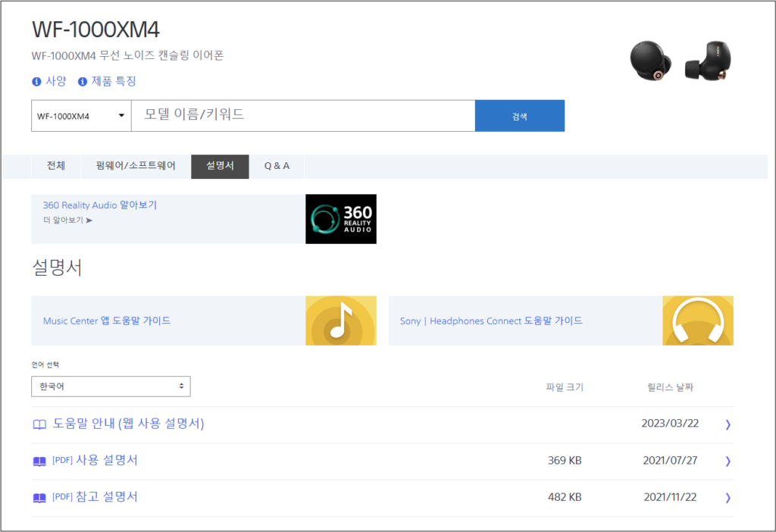The image size is (776, 532).
Task: Open the 한국어 language selector
Action: click(111, 386)
